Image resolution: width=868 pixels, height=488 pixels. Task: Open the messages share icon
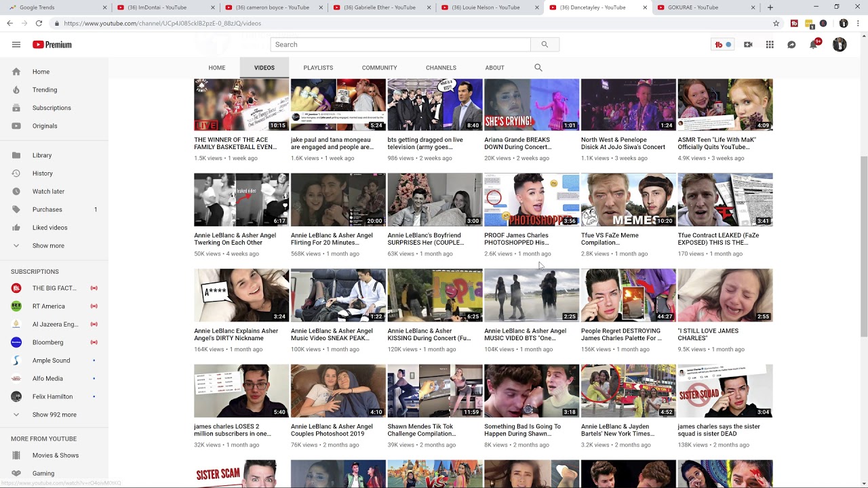click(791, 45)
